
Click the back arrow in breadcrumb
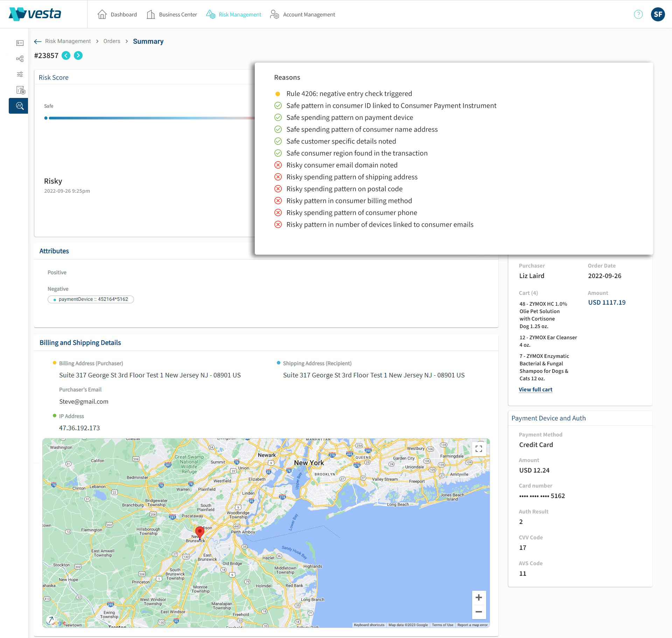tap(38, 42)
